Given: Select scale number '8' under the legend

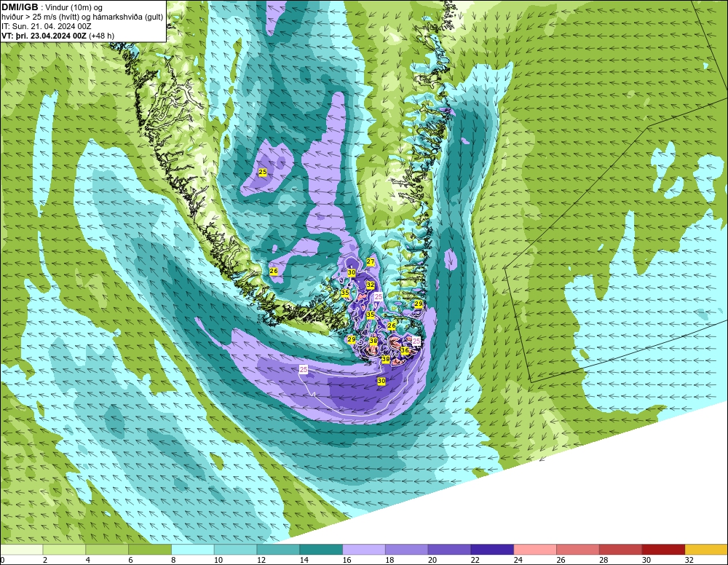Looking at the screenshot, I should (173, 560).
